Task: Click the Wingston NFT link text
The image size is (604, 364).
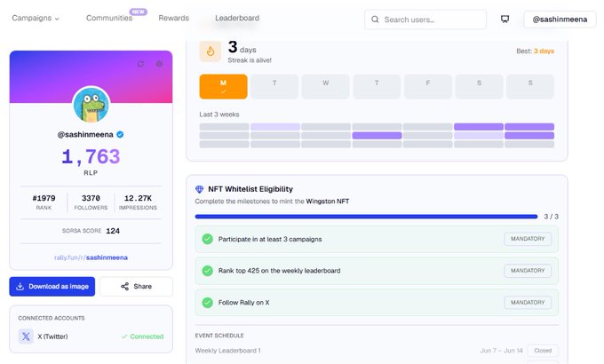Action: (328, 201)
